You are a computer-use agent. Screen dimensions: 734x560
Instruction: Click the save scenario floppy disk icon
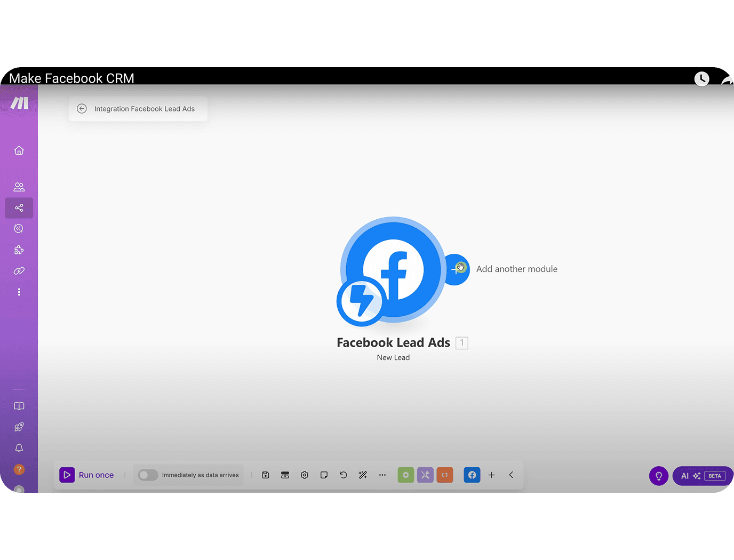pyautogui.click(x=266, y=475)
